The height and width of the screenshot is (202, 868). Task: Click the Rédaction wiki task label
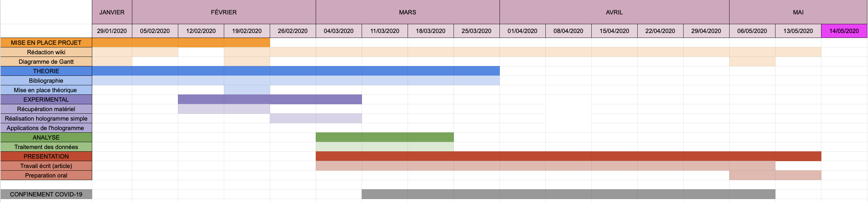[x=46, y=52]
